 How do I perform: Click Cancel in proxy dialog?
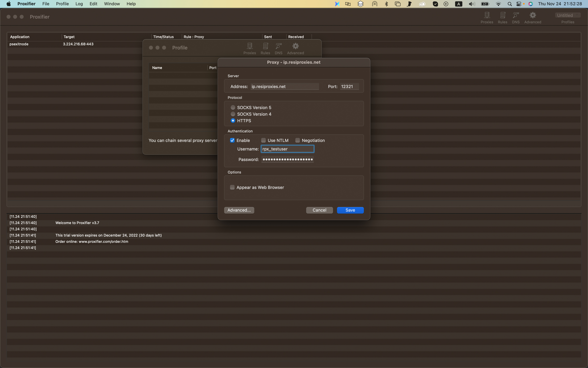click(x=319, y=210)
